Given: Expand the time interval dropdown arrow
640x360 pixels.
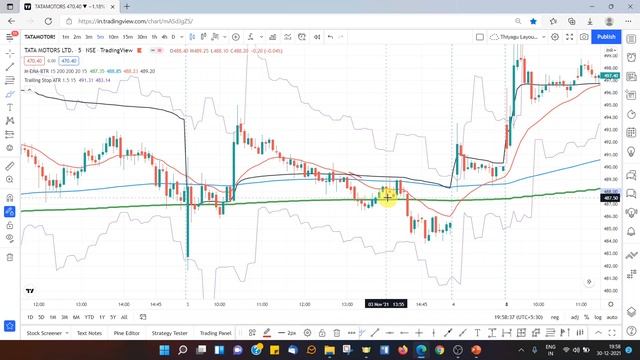Looking at the screenshot, I should [x=182, y=37].
